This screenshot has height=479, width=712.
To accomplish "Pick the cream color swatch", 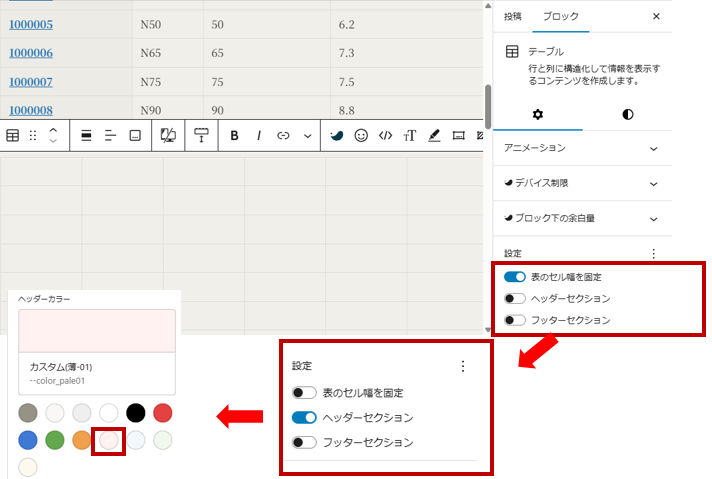I will tap(28, 467).
